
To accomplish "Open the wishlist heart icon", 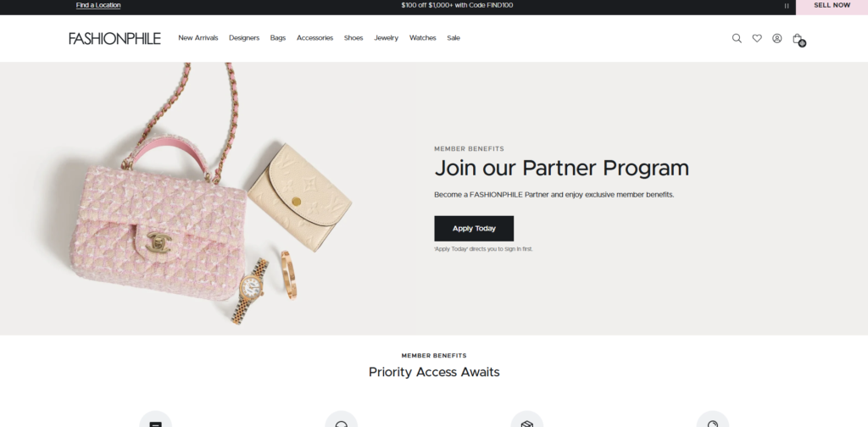I will click(757, 38).
